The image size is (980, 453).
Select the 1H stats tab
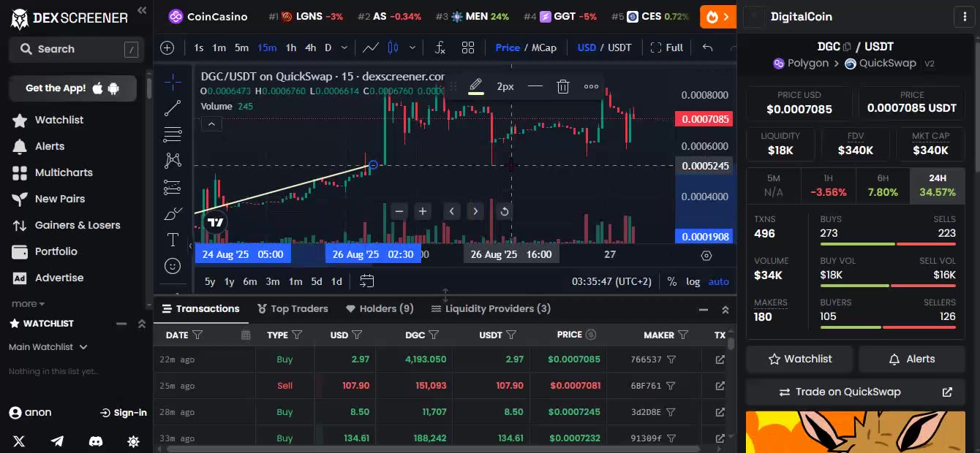pyautogui.click(x=829, y=186)
